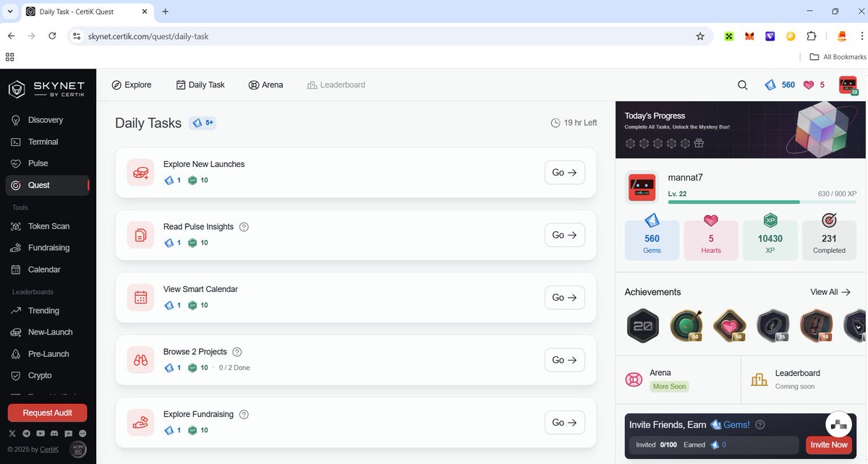868x464 pixels.
Task: Click the floating chat widget button
Action: click(839, 425)
